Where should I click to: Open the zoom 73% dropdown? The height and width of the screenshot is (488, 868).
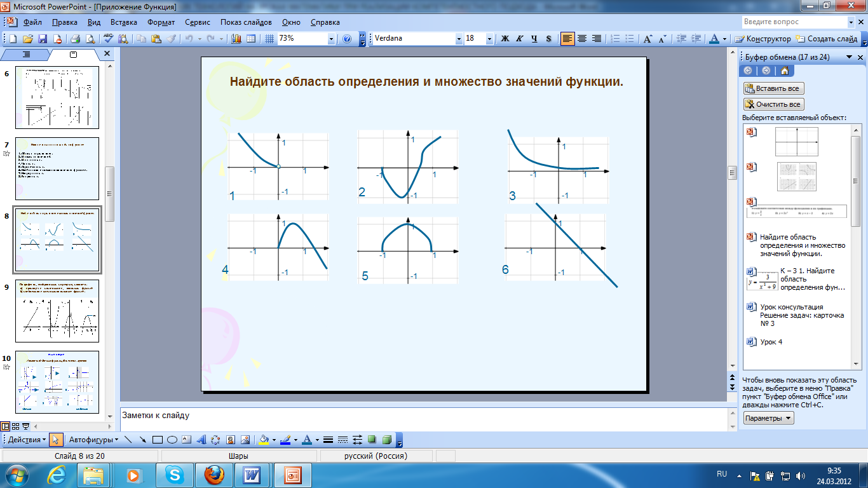click(x=331, y=39)
